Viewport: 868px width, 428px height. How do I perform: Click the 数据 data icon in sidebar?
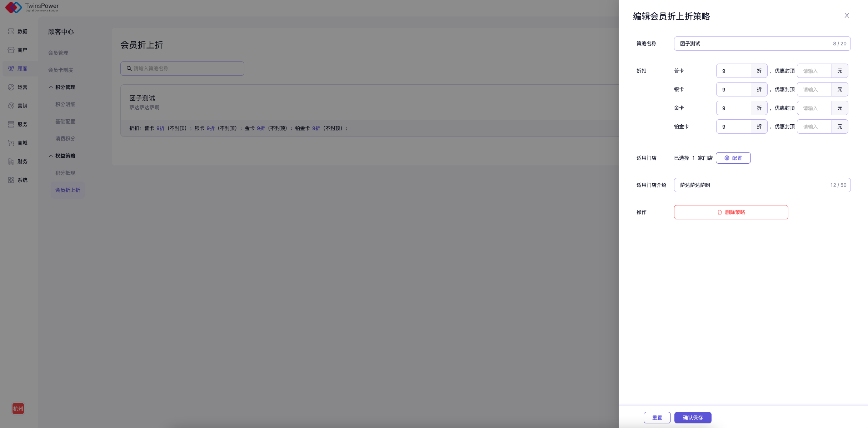11,31
